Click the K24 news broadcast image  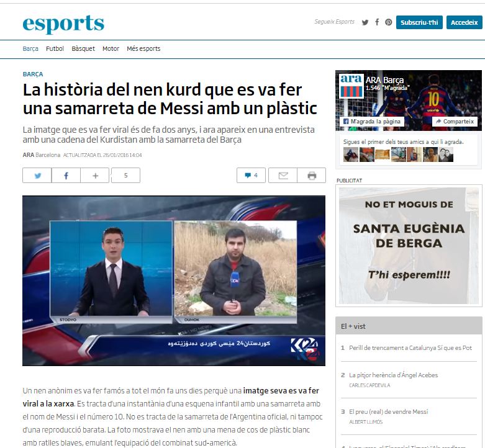(174, 281)
